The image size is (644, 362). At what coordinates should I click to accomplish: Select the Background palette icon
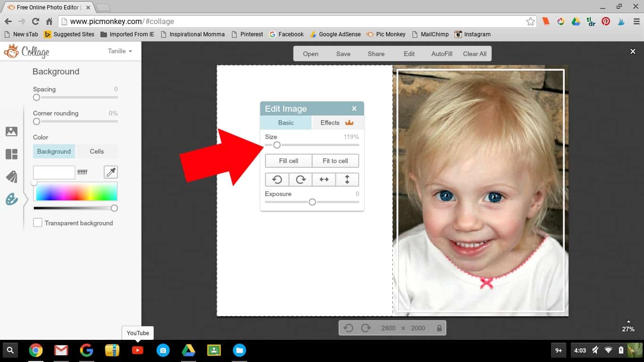11,199
